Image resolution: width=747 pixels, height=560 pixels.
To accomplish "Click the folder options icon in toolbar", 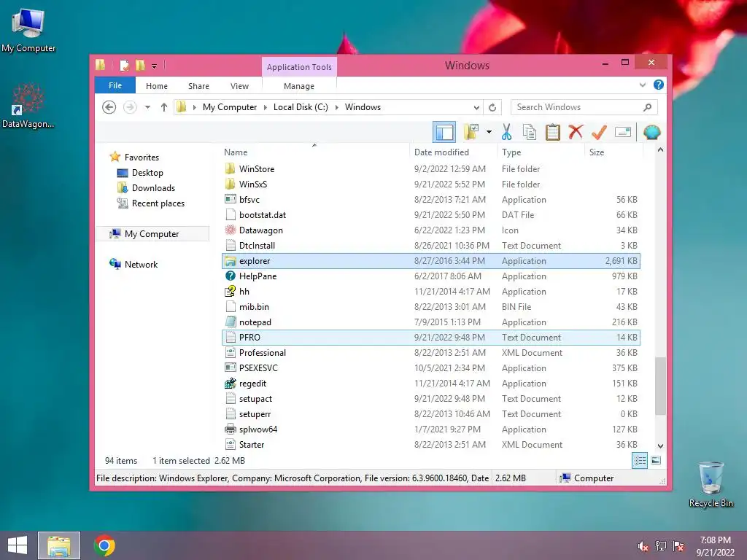I will [x=471, y=132].
